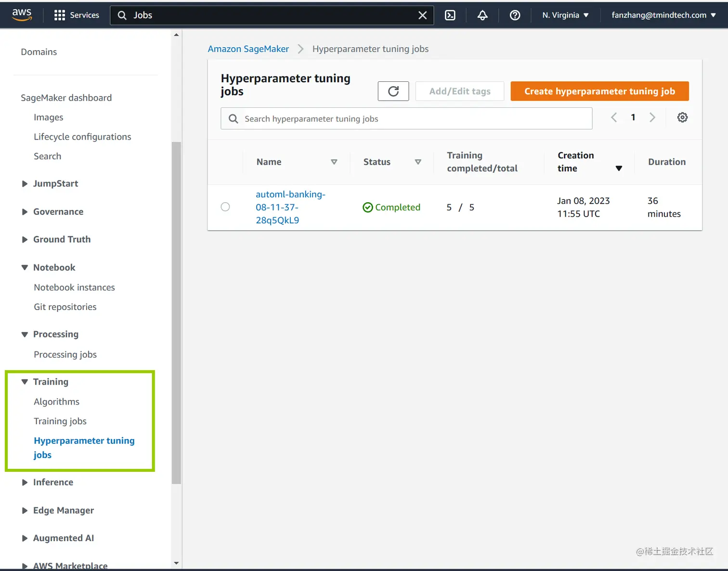
Task: Open SageMaker dashboard in the sidebar
Action: 66,98
